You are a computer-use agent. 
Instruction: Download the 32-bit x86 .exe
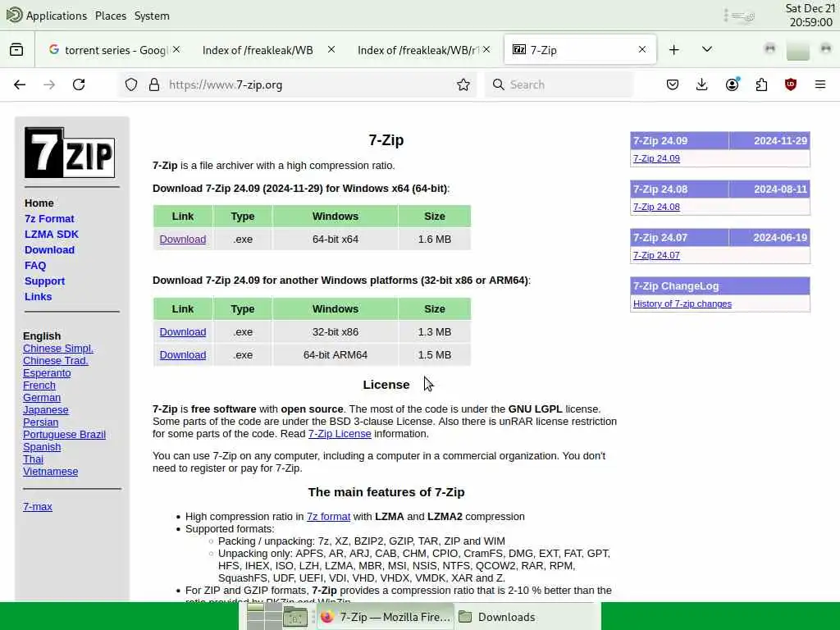(x=183, y=331)
